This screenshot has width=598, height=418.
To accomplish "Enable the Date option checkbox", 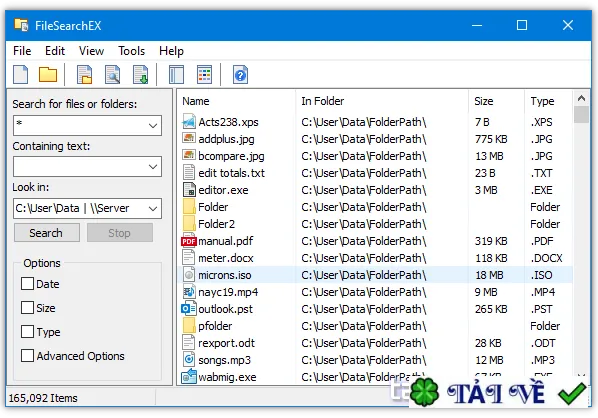I will point(27,284).
